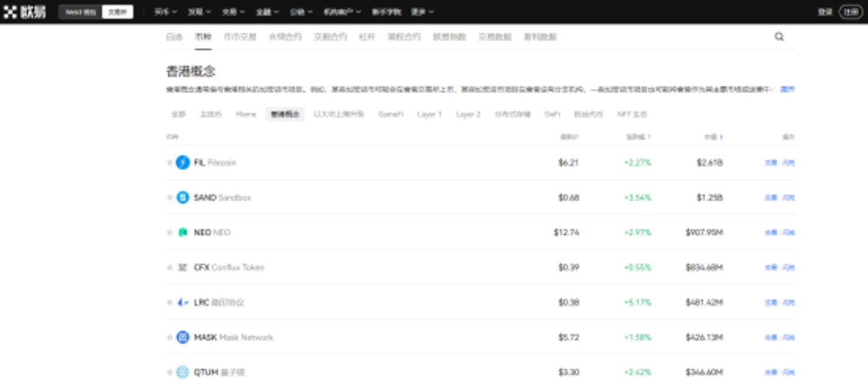Click the 注册 sign-up button
Screen dimensions: 868x386
point(851,12)
